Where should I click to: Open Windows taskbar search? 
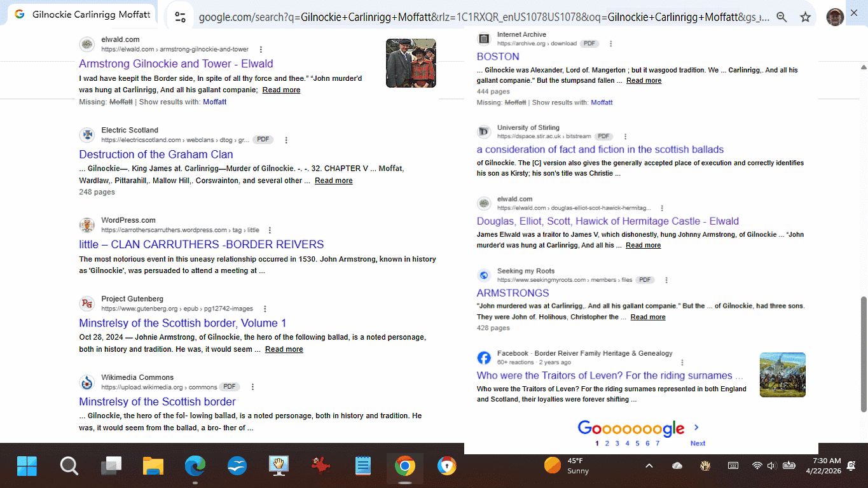point(69,466)
